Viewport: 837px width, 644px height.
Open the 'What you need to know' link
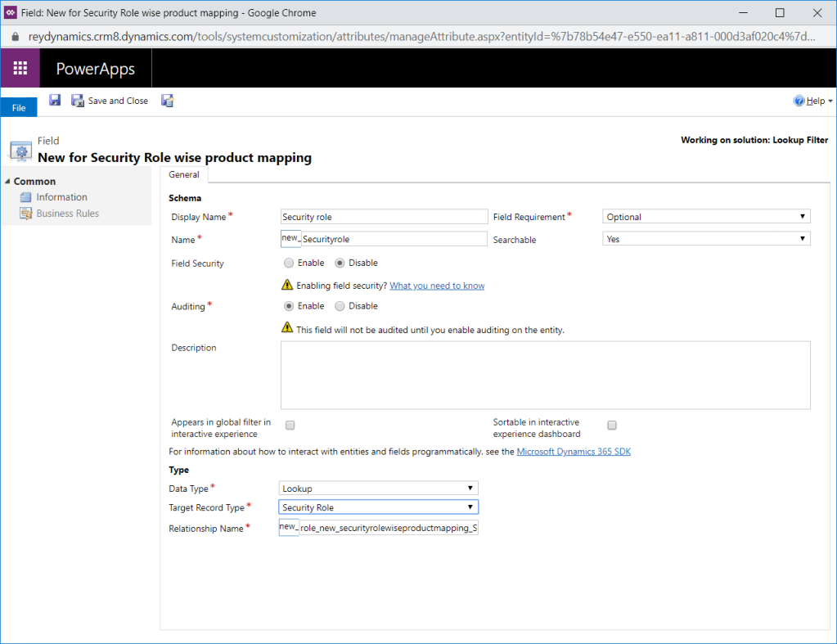437,286
